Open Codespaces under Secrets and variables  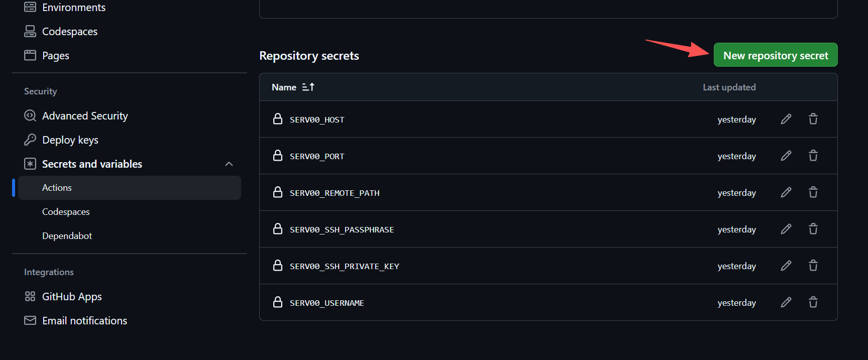click(66, 211)
